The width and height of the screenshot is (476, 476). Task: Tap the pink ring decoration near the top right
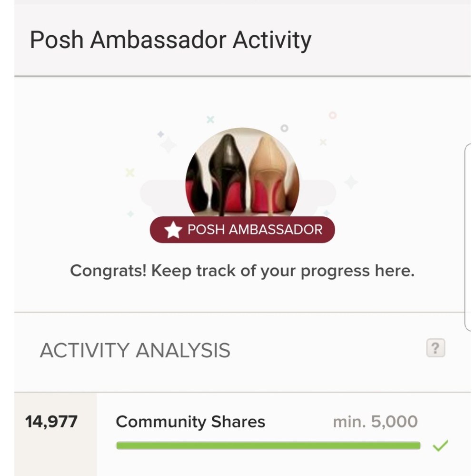(332, 115)
